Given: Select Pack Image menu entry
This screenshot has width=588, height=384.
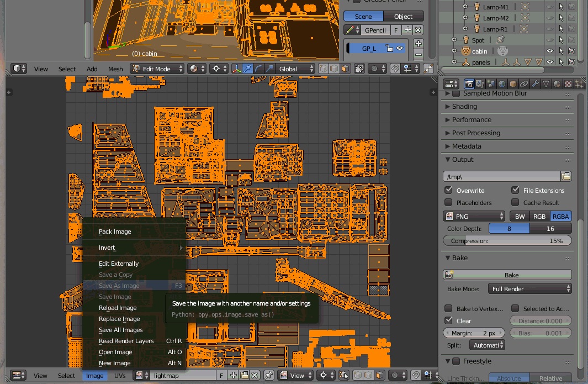Looking at the screenshot, I should [115, 232].
